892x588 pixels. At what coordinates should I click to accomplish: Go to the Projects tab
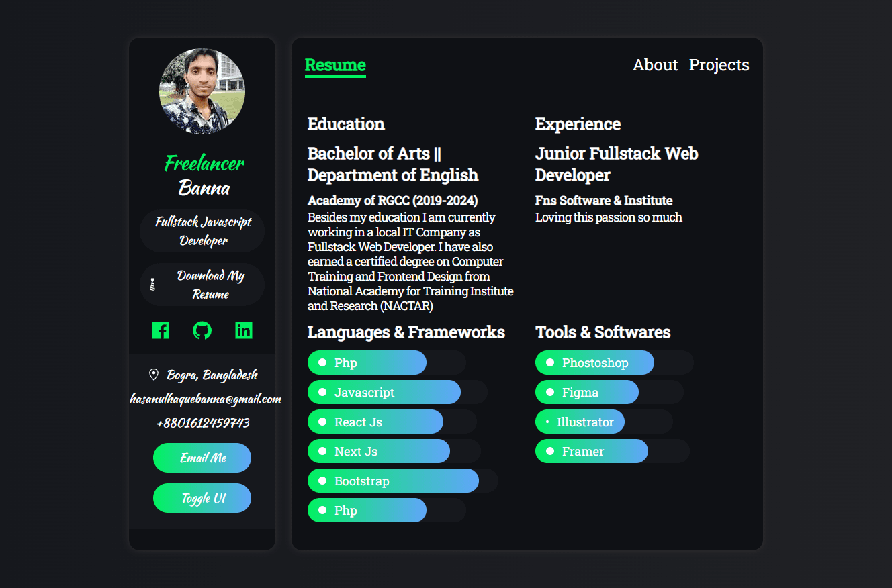point(719,65)
